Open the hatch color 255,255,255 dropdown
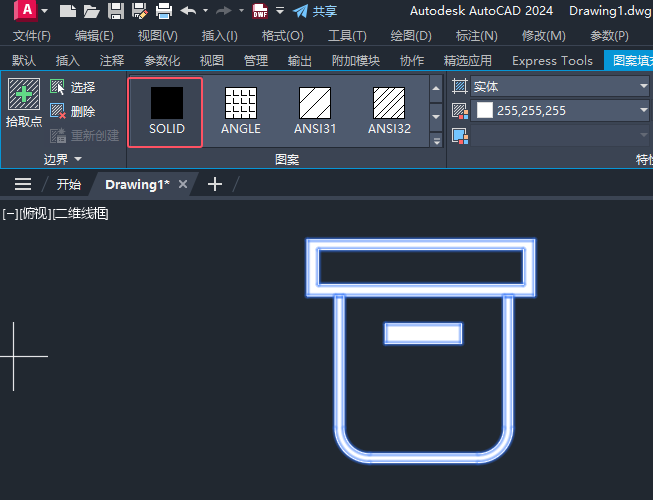This screenshot has height=500, width=653. tap(560, 110)
